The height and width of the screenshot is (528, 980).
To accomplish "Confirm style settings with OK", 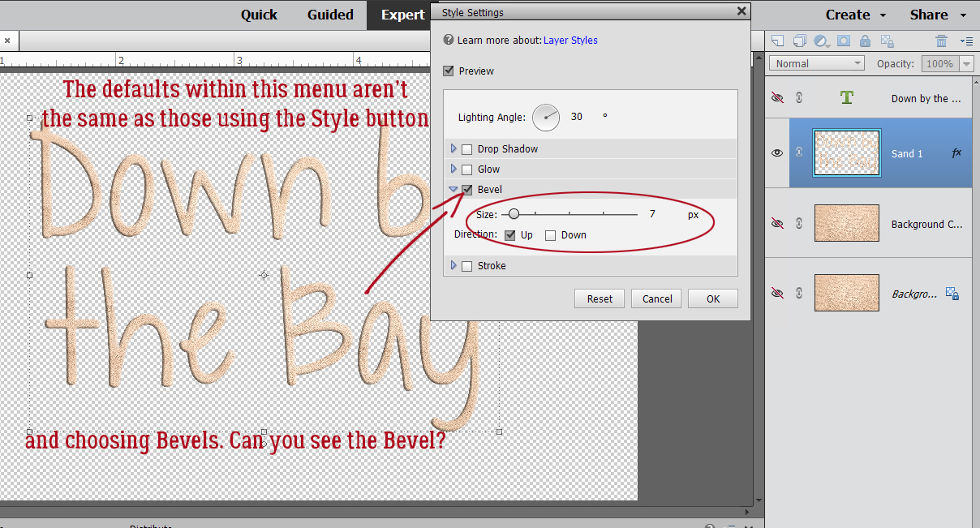I will [x=713, y=298].
